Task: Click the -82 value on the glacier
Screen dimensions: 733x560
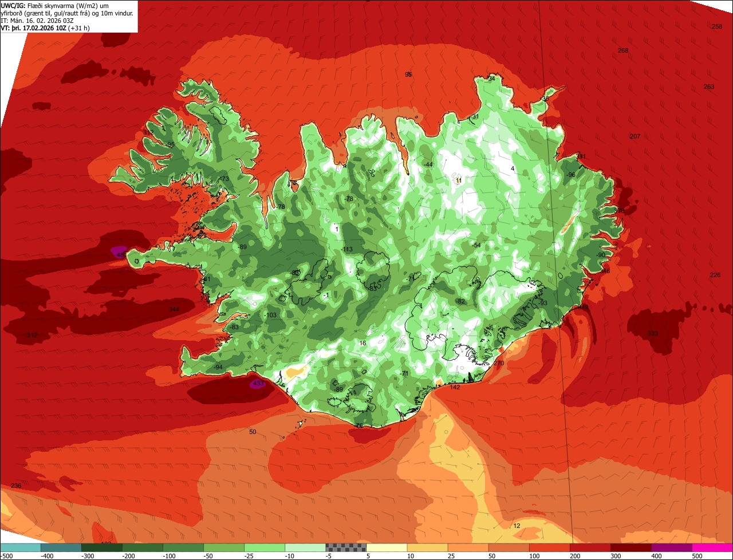Action: pyautogui.click(x=460, y=301)
